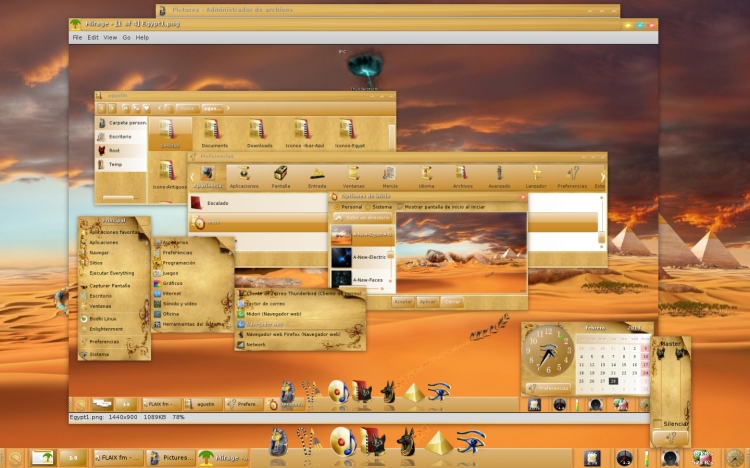
Task: Toggle Mostrar pantalla de inicio al iniciar checkbox
Action: (x=400, y=207)
